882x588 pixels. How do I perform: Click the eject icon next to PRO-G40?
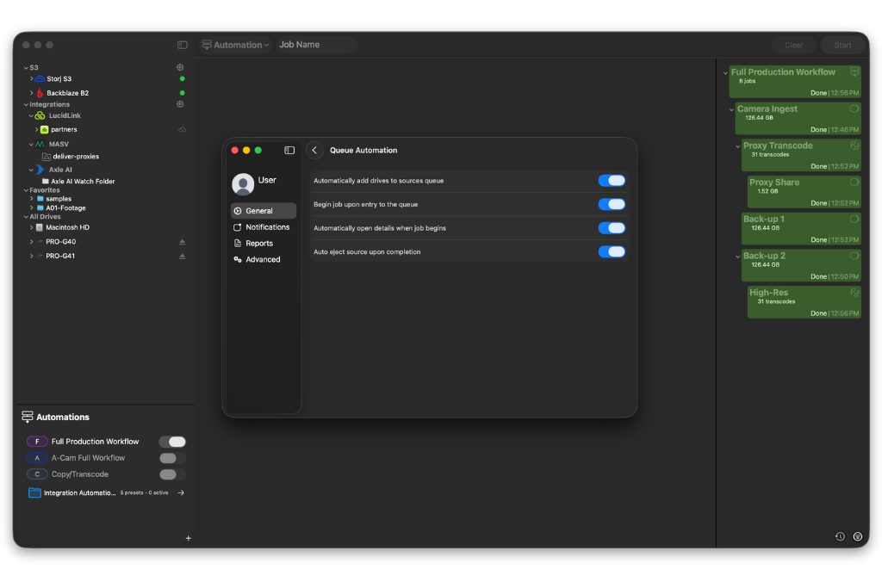click(182, 242)
